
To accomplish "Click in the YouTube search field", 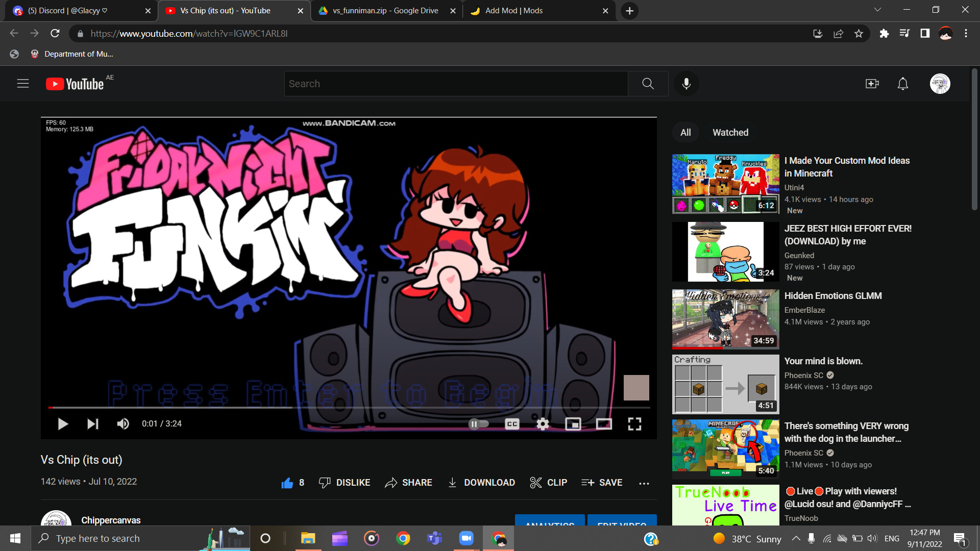I will (x=456, y=84).
